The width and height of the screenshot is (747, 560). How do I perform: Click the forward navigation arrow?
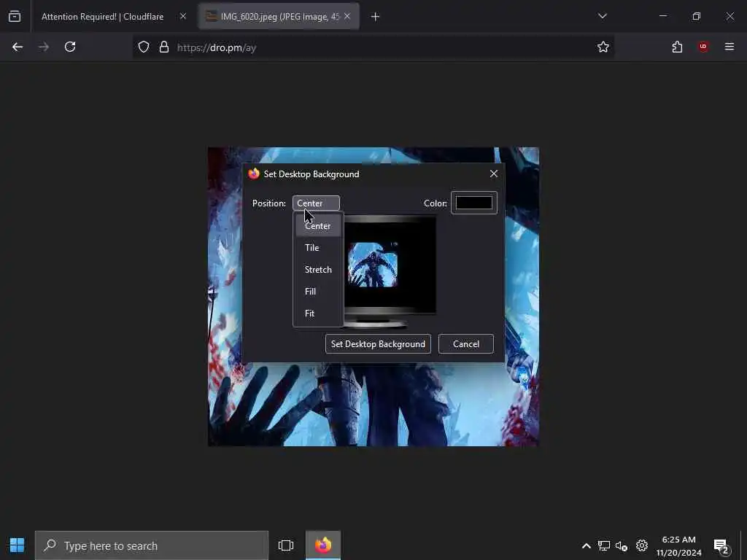(44, 47)
